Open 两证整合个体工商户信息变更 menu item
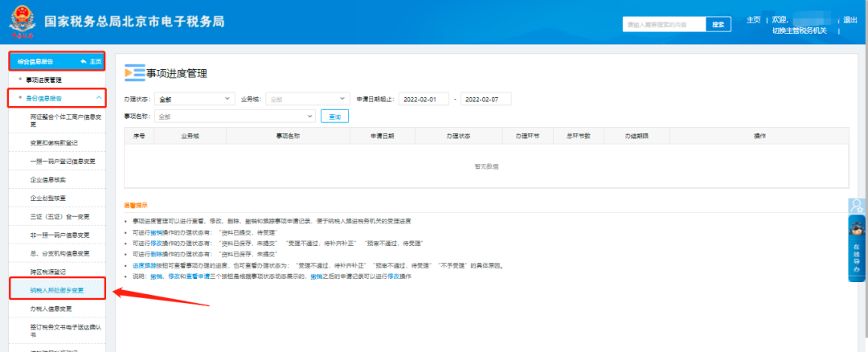Viewport: 868px width, 352px height. [65, 121]
